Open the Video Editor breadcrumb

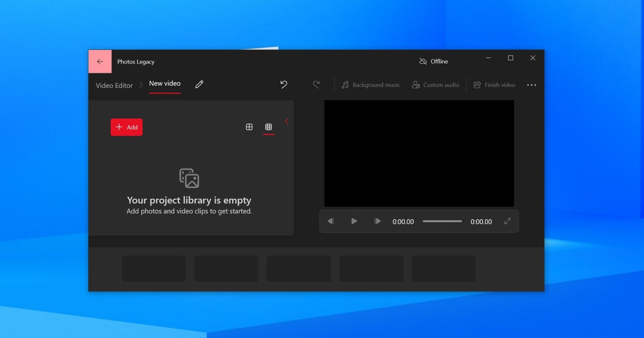114,85
